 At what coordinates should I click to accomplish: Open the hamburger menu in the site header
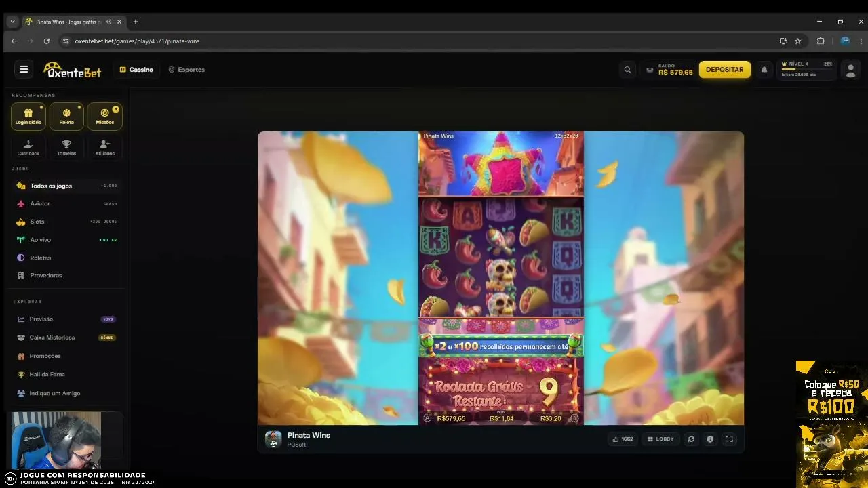pos(24,69)
